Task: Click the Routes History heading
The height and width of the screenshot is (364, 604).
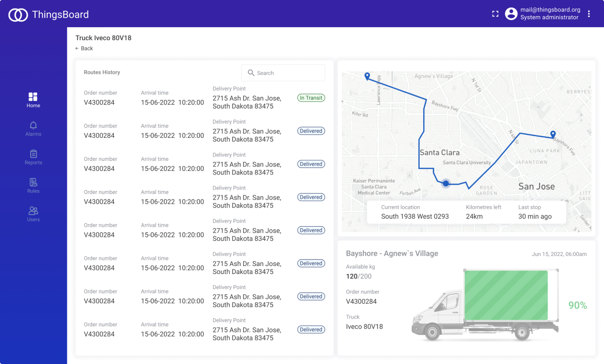Action: [x=102, y=72]
